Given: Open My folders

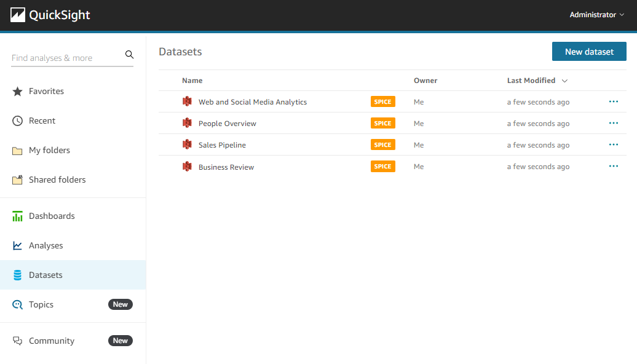Looking at the screenshot, I should [x=49, y=150].
